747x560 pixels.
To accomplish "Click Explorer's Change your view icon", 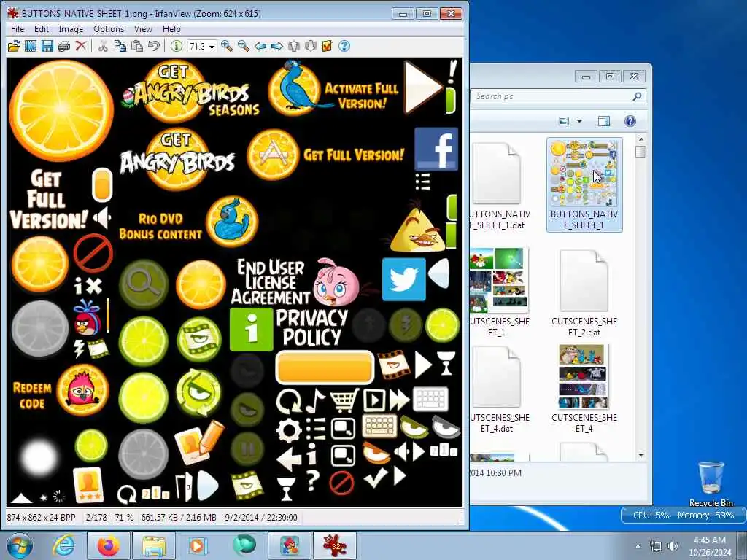I will (x=564, y=121).
